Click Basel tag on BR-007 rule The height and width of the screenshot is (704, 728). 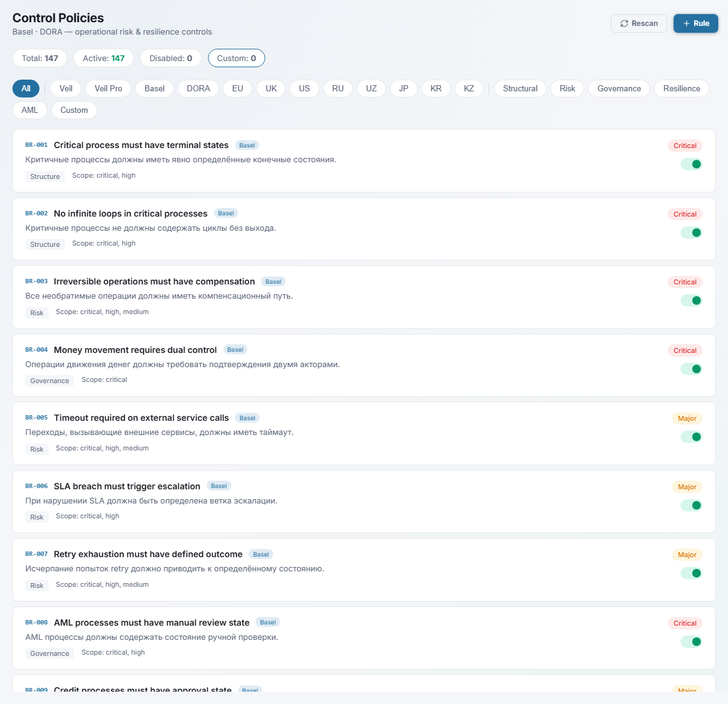[x=261, y=554]
